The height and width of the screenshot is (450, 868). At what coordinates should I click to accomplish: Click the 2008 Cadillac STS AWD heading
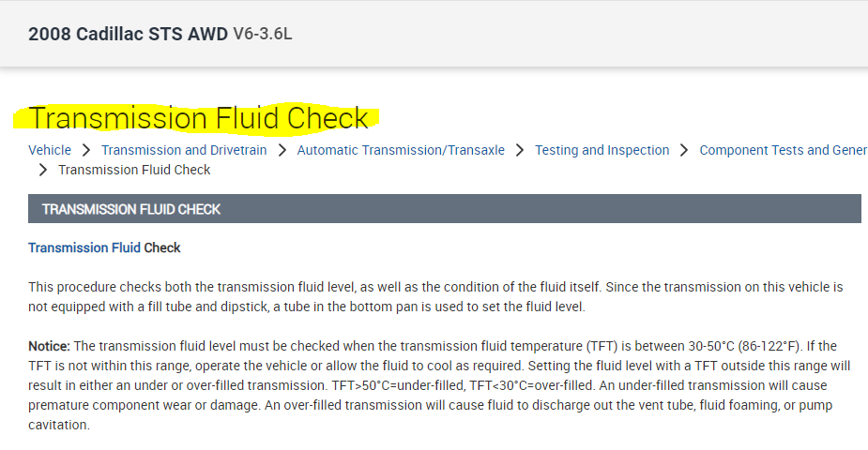[129, 35]
